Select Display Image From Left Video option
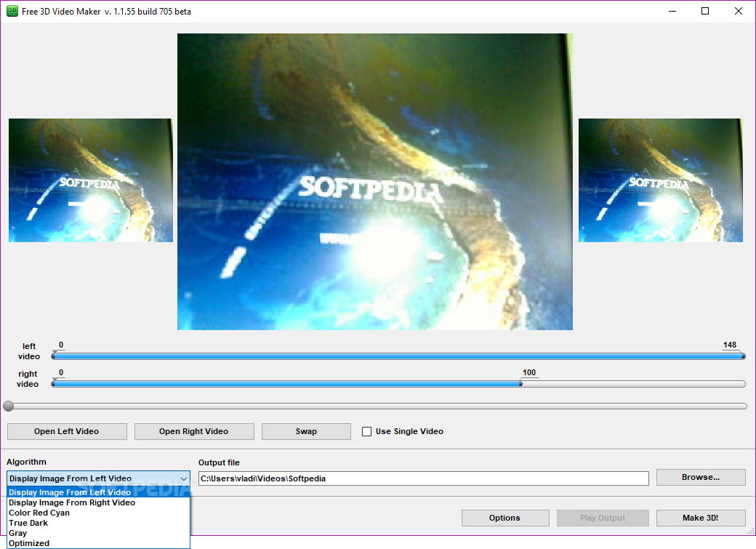756x549 pixels. point(98,492)
